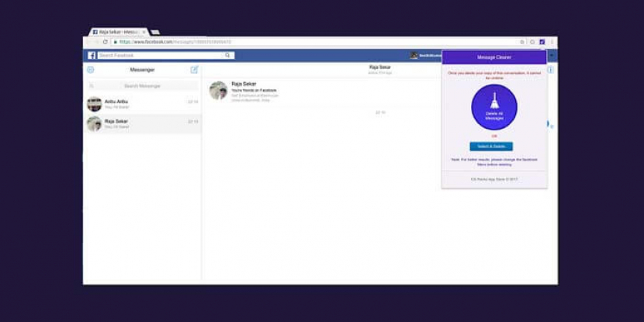This screenshot has height=322, width=644.
Task: Click the Delete All Messages broom button
Action: click(x=494, y=107)
